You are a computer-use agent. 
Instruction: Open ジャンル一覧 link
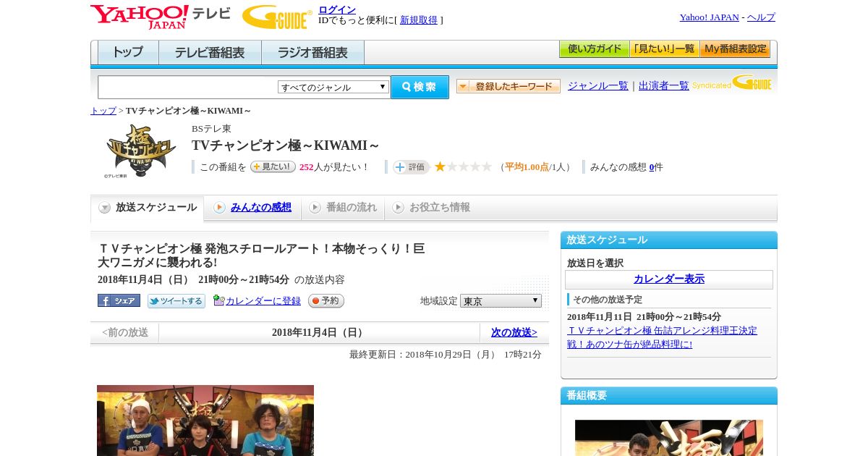pos(597,86)
